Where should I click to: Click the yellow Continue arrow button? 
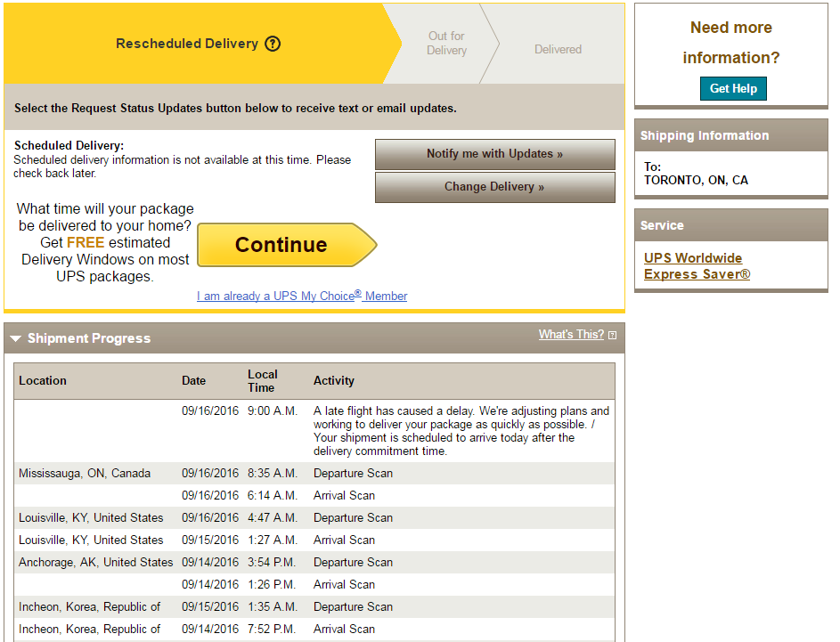[287, 245]
